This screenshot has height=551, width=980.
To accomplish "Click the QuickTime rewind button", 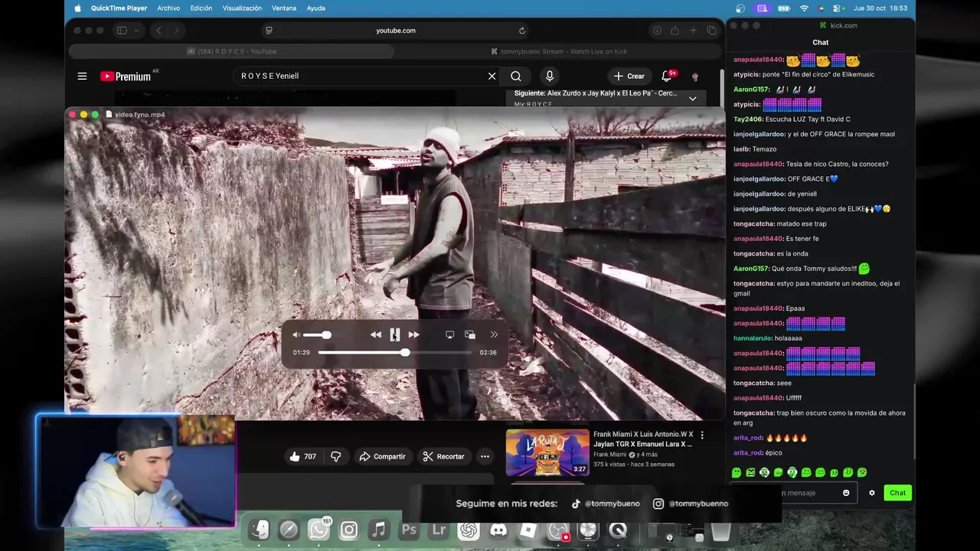I will [375, 334].
